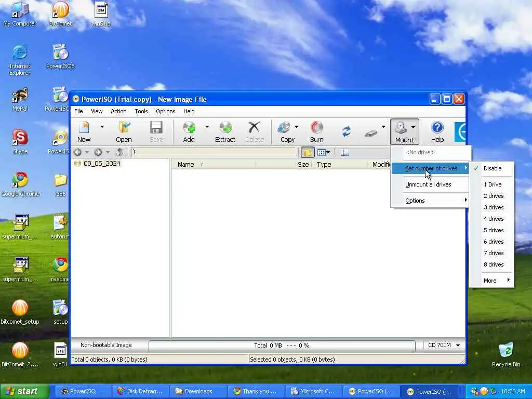Click the New image toolbar icon
The image size is (532, 399).
point(84,131)
